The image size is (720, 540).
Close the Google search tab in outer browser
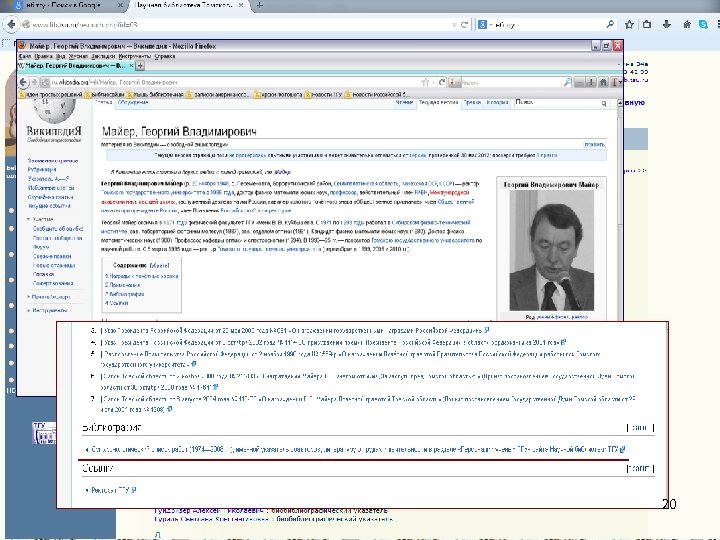pos(120,5)
